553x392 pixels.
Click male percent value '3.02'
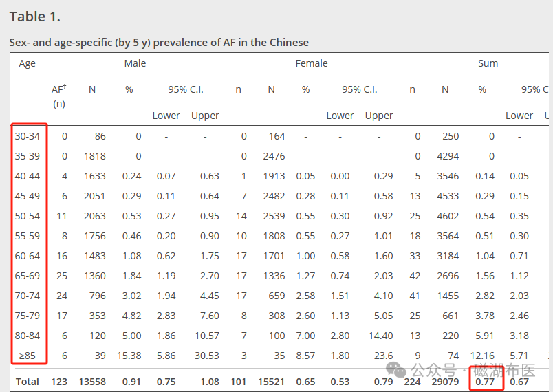pos(132,296)
